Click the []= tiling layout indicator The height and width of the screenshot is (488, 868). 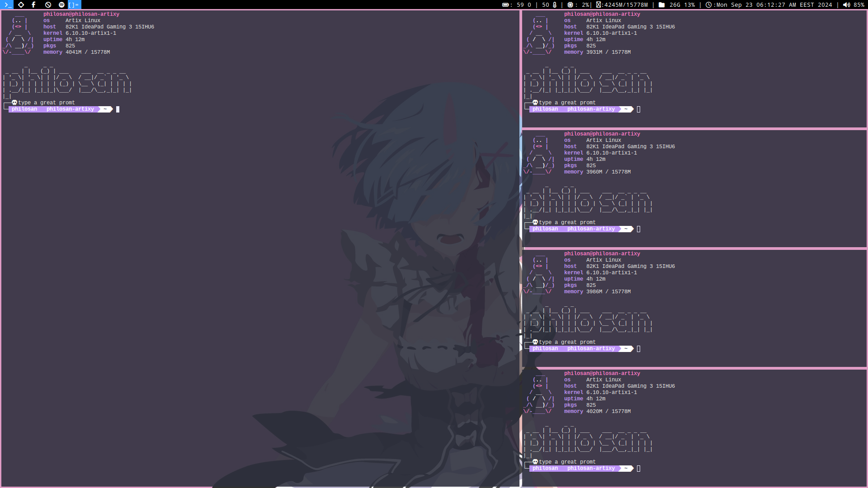pos(74,5)
